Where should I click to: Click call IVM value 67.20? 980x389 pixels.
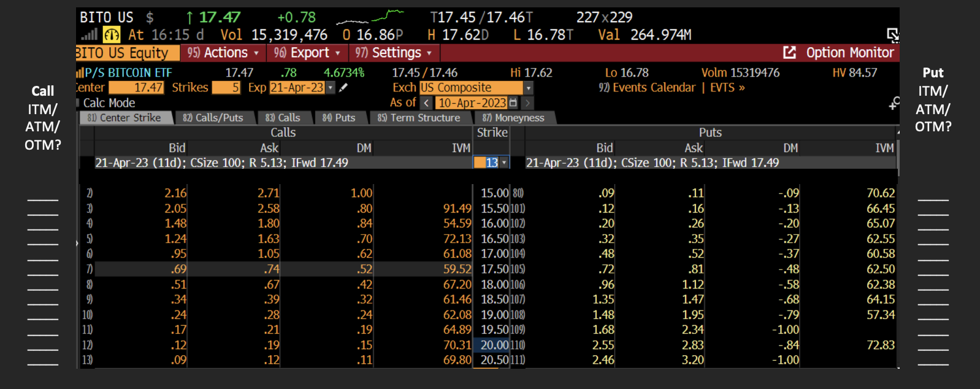tap(457, 284)
